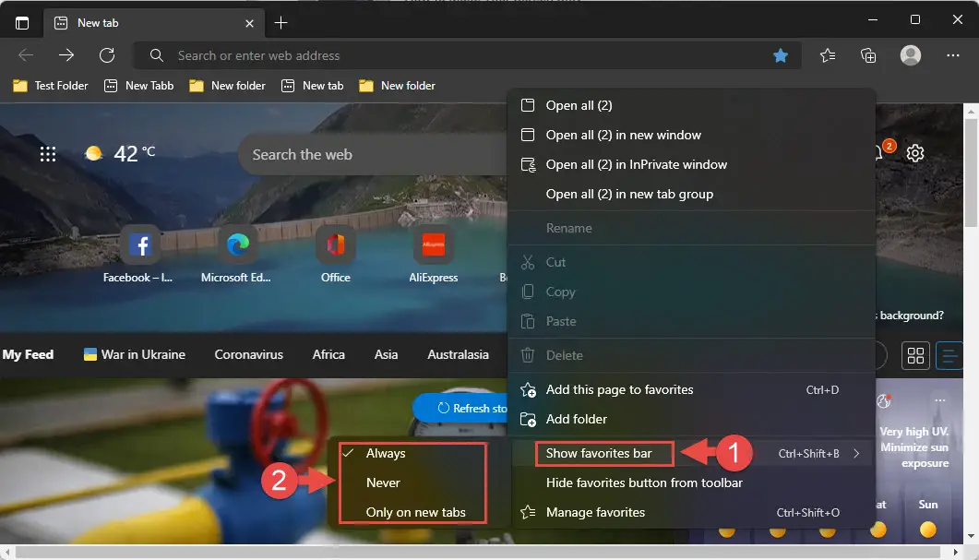Screen dimensions: 979x560
Task: Open the Collections toolbar icon
Action: coord(868,55)
